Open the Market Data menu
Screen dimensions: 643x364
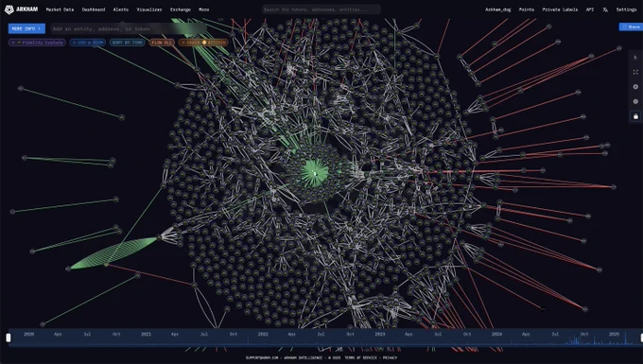coord(60,9)
